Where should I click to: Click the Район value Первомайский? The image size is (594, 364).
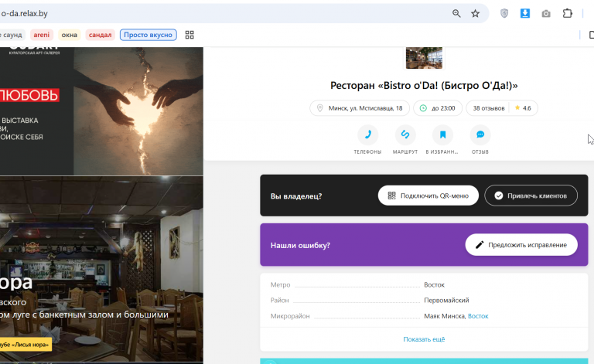point(446,301)
